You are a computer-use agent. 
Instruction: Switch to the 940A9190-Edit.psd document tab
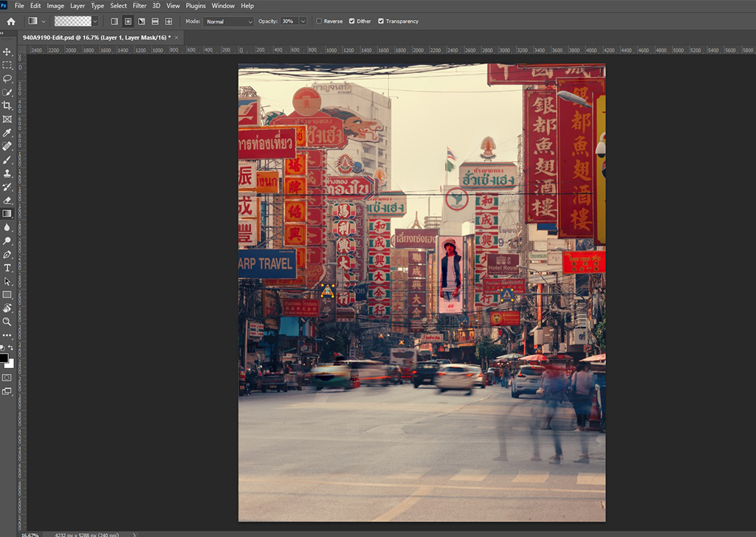(96, 37)
